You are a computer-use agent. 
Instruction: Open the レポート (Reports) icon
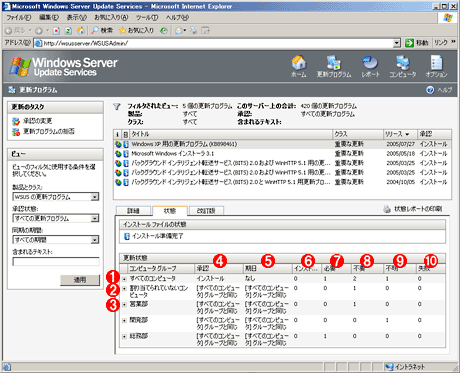[x=370, y=66]
